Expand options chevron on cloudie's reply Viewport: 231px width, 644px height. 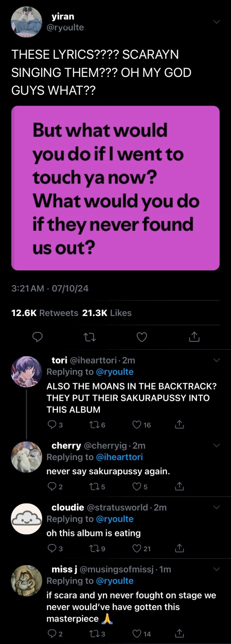[217, 507]
